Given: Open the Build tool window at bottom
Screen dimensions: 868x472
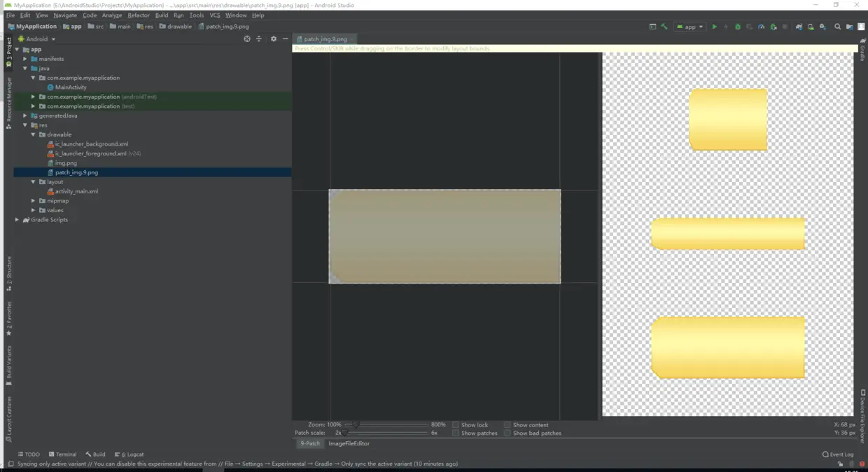Looking at the screenshot, I should point(95,454).
